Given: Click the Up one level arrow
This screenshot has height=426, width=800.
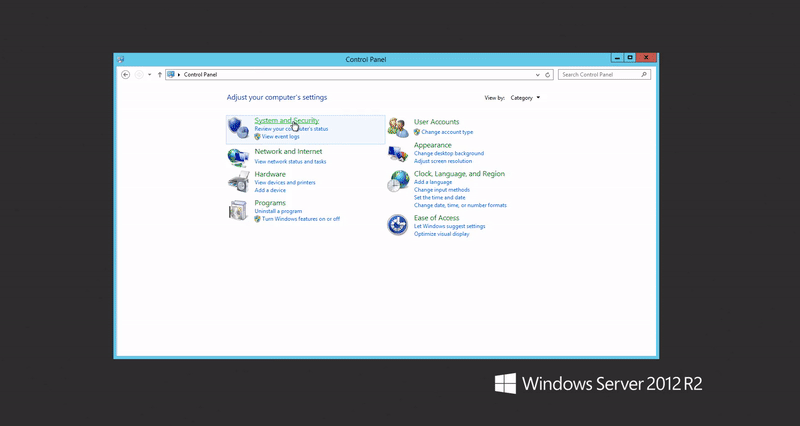Looking at the screenshot, I should tap(160, 74).
